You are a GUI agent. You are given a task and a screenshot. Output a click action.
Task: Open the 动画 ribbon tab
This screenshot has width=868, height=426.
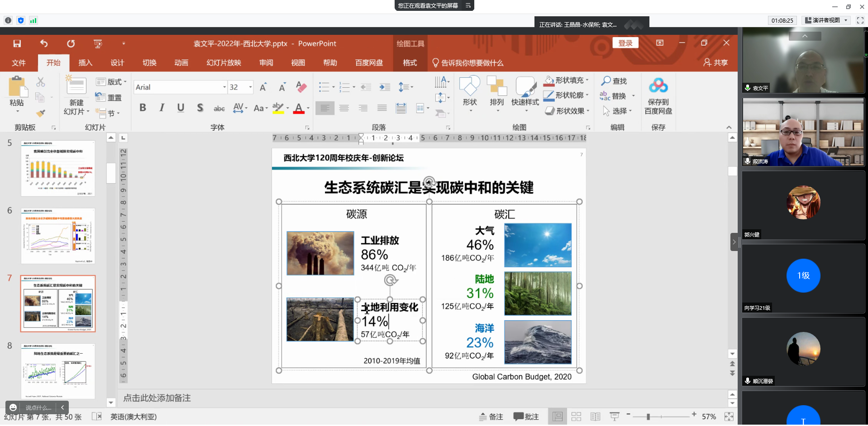181,63
